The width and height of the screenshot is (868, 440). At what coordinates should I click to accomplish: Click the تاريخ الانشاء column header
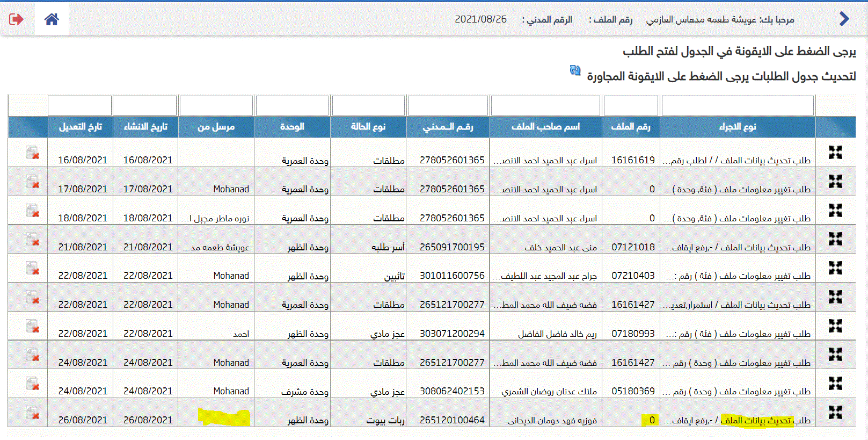[x=145, y=127]
